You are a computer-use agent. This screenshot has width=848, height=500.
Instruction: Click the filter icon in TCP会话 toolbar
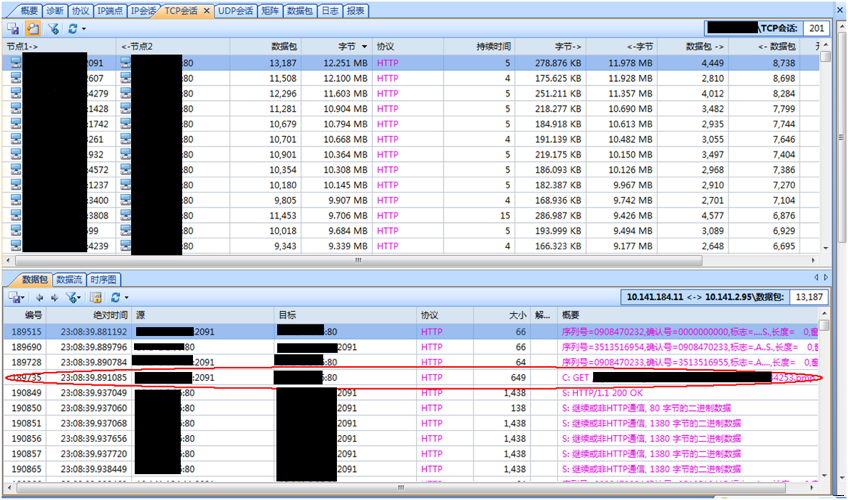53,29
